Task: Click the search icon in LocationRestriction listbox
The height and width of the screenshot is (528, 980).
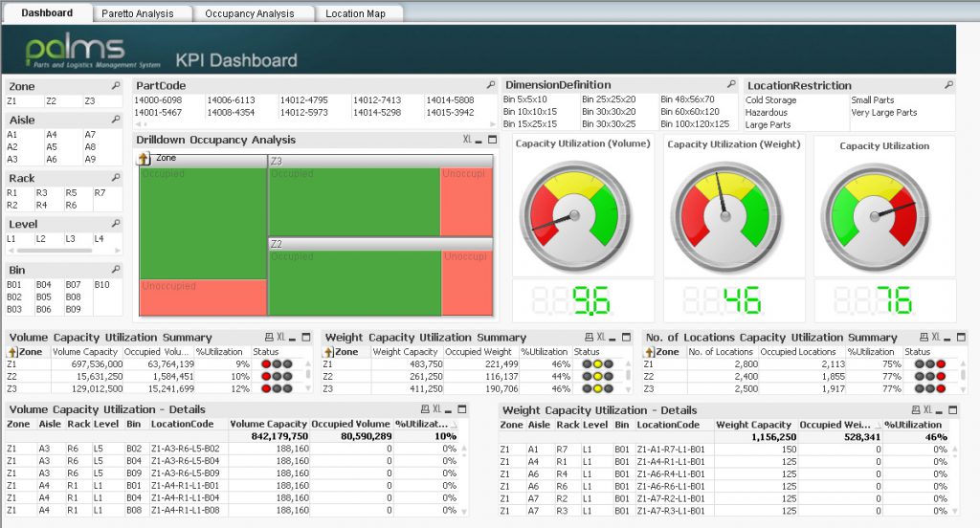Action: (948, 86)
